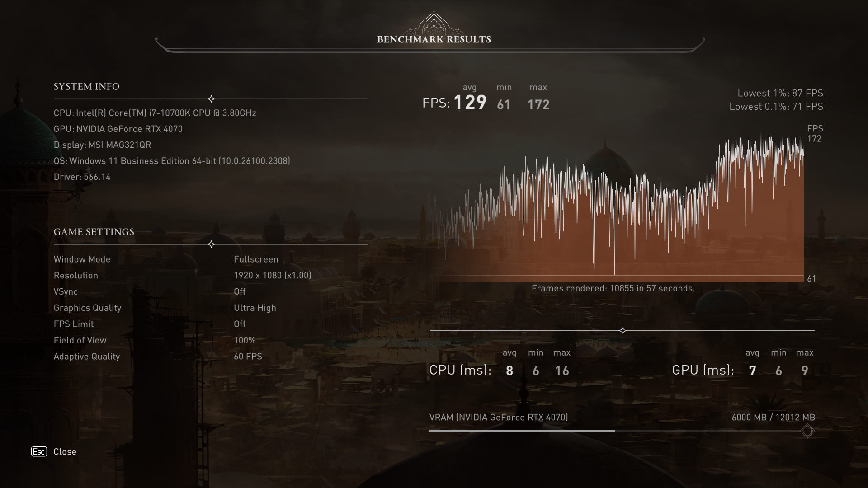Click the Game Settings heading

(94, 232)
